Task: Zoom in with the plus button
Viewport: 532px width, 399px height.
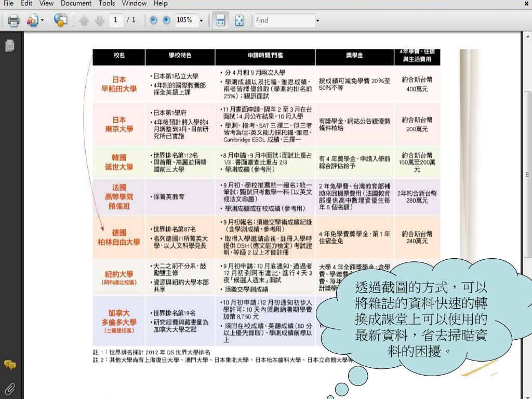Action: pos(166,20)
